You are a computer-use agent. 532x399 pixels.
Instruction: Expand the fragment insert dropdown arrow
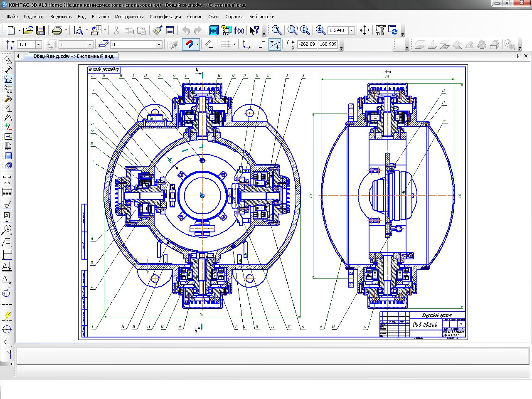105,30
